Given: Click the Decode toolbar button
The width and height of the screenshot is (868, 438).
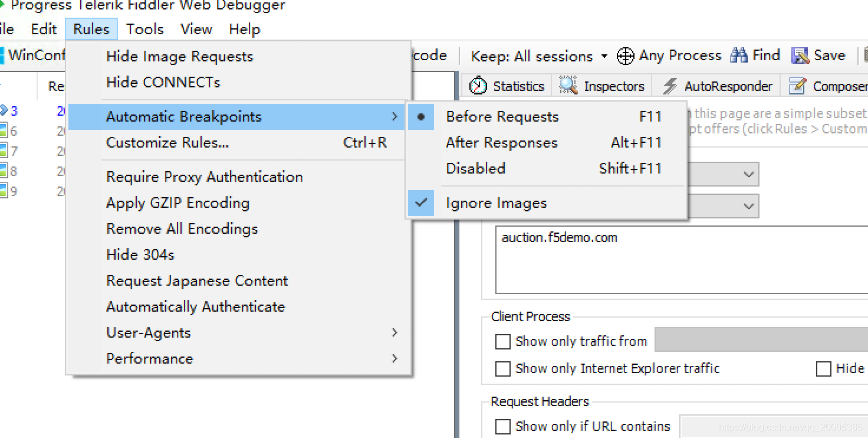Looking at the screenshot, I should point(429,55).
